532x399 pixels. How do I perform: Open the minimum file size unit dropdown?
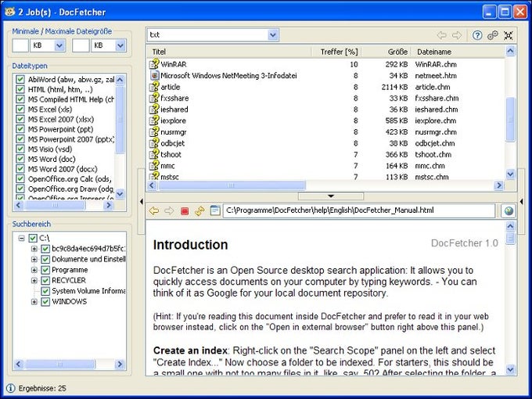[59, 45]
